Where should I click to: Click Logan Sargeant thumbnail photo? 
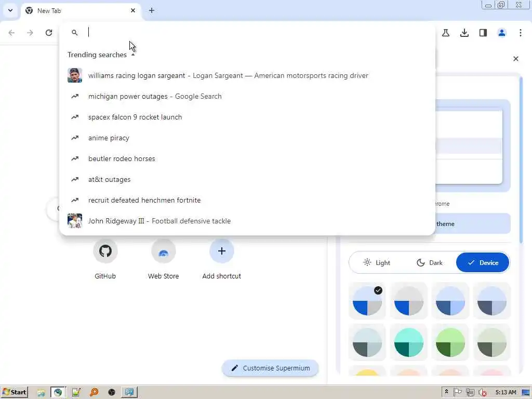pyautogui.click(x=75, y=75)
